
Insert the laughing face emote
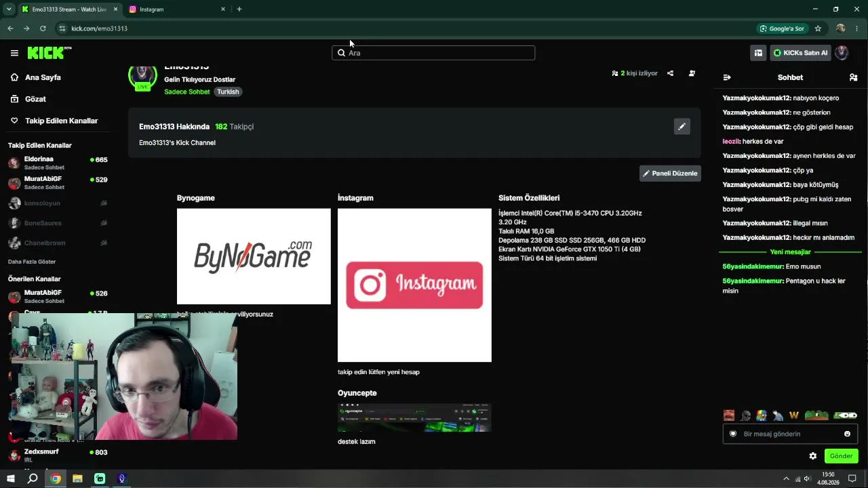pos(729,415)
